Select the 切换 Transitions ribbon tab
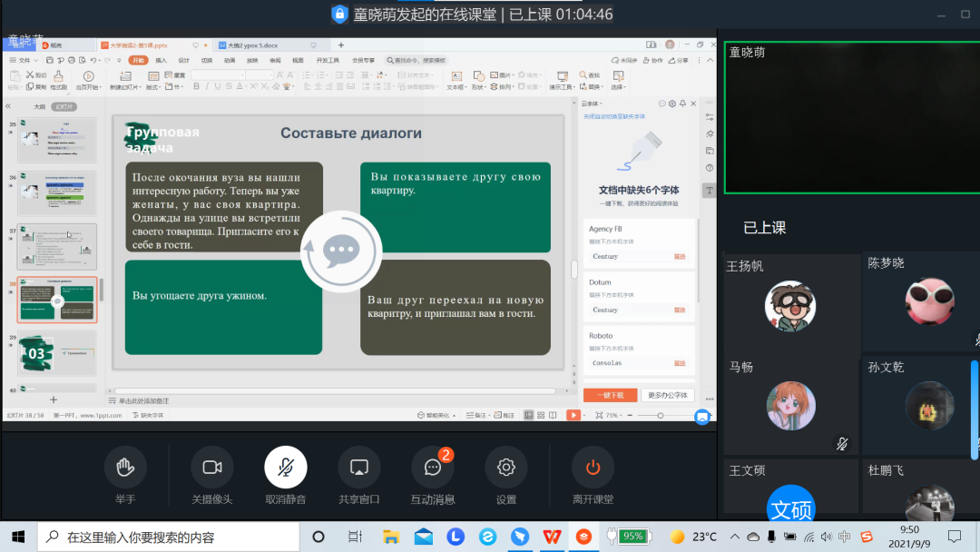 pyautogui.click(x=207, y=61)
